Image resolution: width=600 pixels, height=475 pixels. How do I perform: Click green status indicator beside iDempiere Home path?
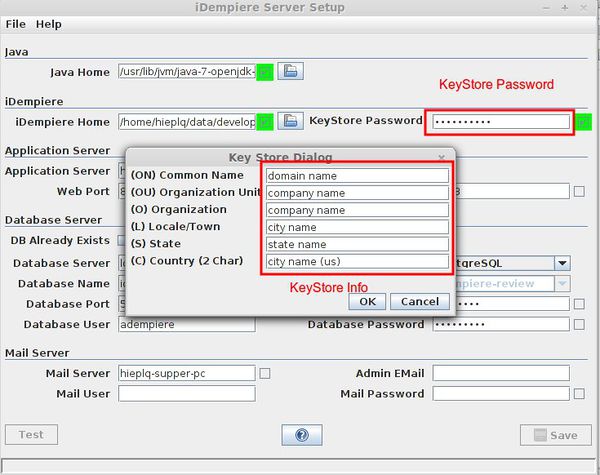pos(264,121)
